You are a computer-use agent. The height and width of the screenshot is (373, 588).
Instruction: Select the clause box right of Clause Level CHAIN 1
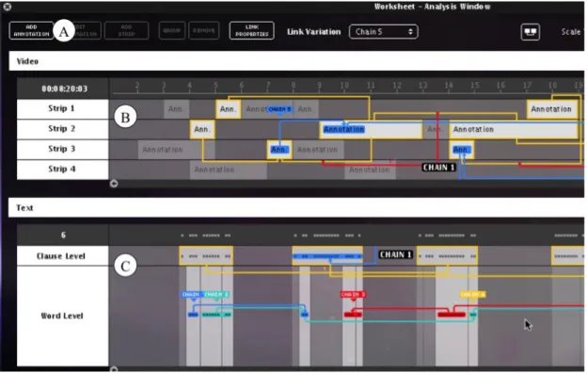[448, 256]
